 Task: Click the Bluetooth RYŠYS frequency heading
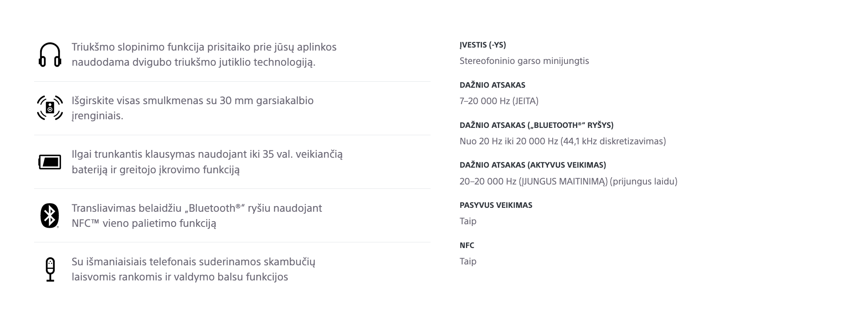pos(536,125)
